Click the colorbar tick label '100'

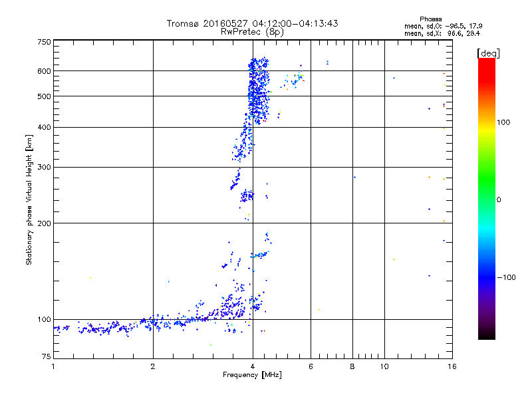coord(503,122)
